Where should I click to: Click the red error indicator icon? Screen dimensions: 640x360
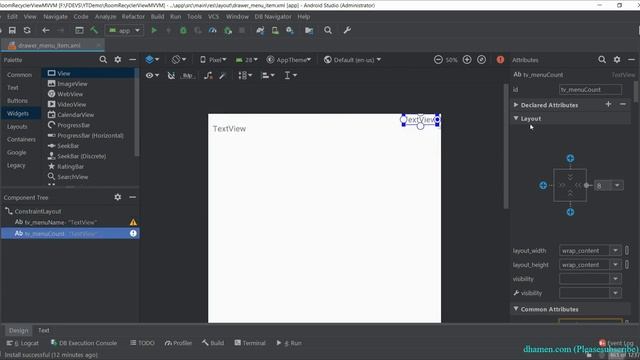[500, 60]
